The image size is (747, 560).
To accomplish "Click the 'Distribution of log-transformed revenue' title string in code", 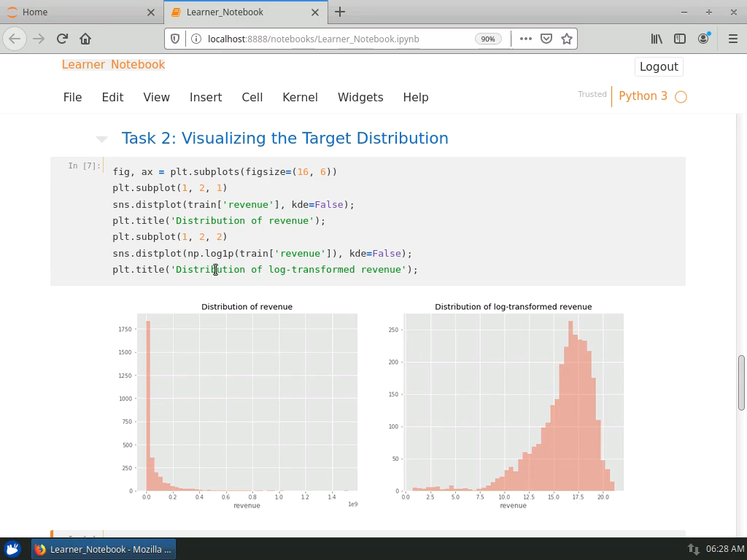I will [289, 270].
